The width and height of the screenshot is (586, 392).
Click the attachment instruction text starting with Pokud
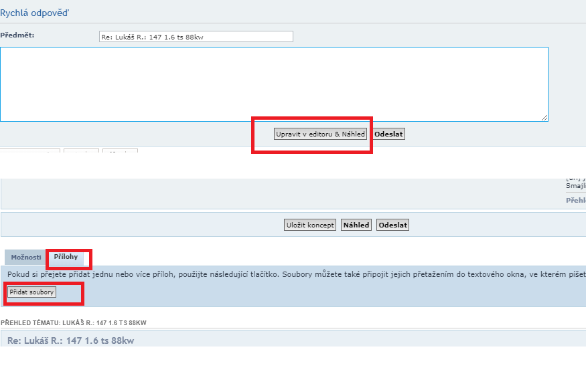[x=268, y=274]
